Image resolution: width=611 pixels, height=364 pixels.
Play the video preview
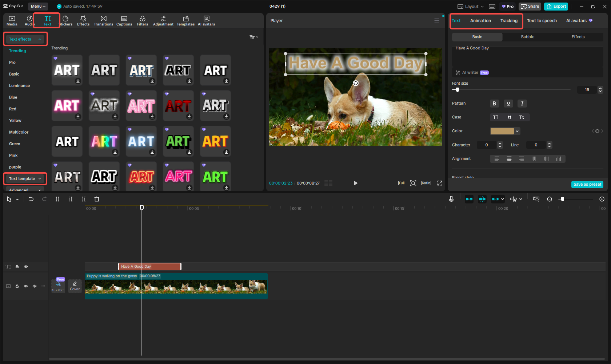pos(355,183)
